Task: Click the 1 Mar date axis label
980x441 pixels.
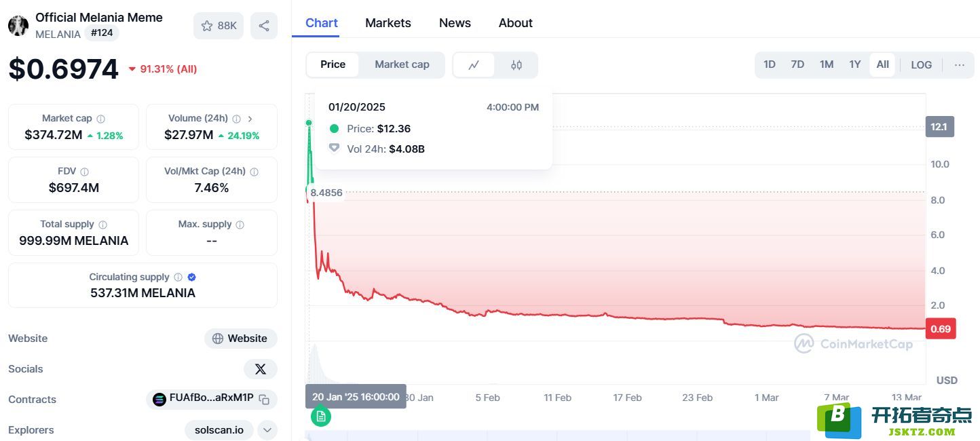Action: (x=767, y=398)
